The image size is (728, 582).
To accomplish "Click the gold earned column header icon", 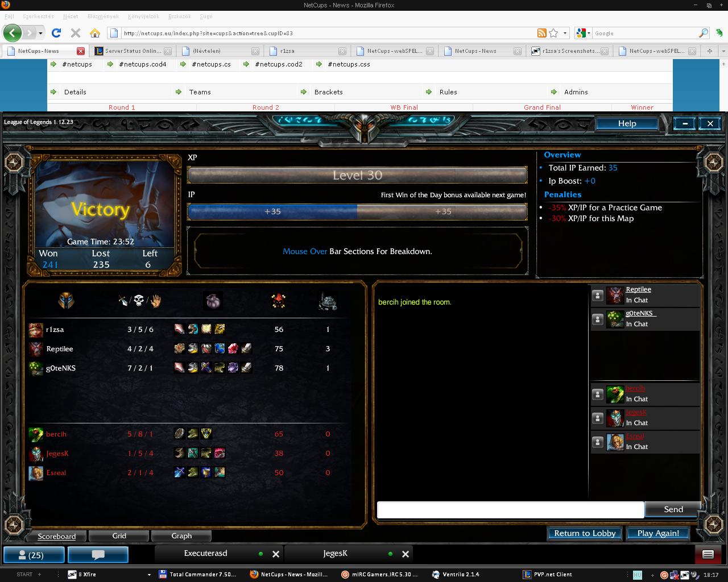I will [213, 301].
